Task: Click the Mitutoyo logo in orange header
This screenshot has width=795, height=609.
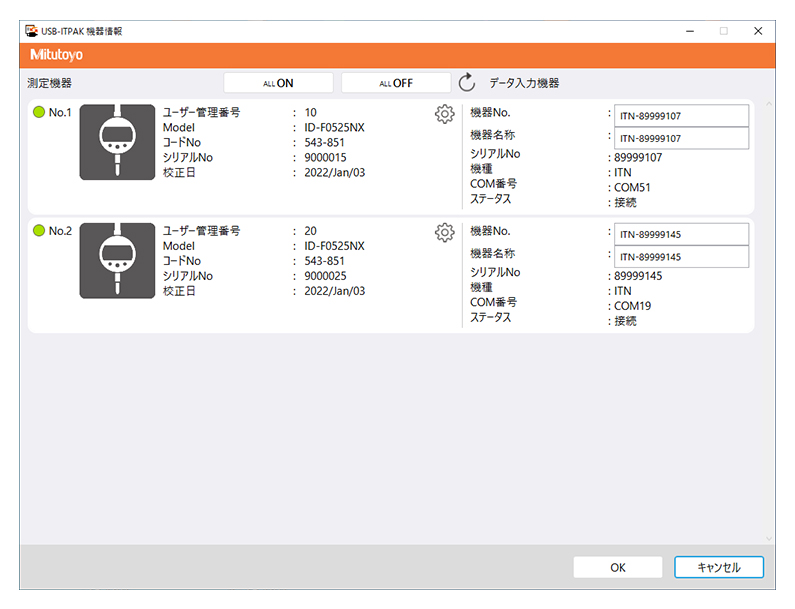Action: tap(56, 55)
